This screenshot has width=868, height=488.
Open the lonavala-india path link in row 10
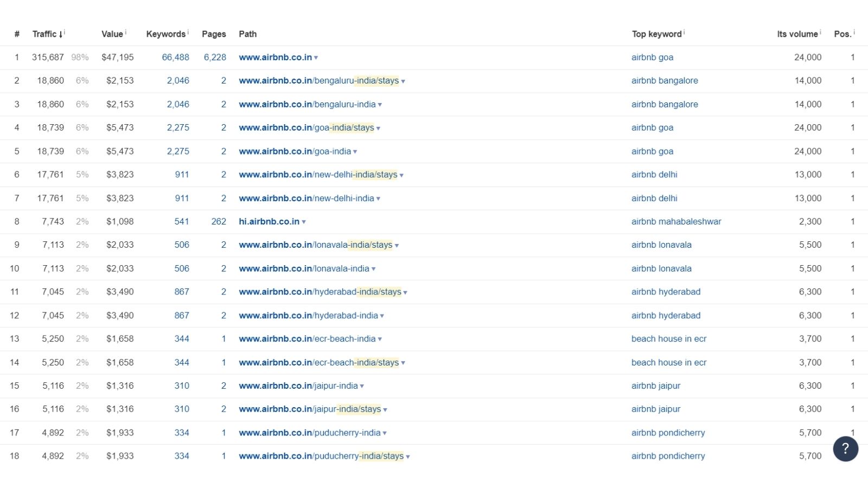[x=304, y=268]
